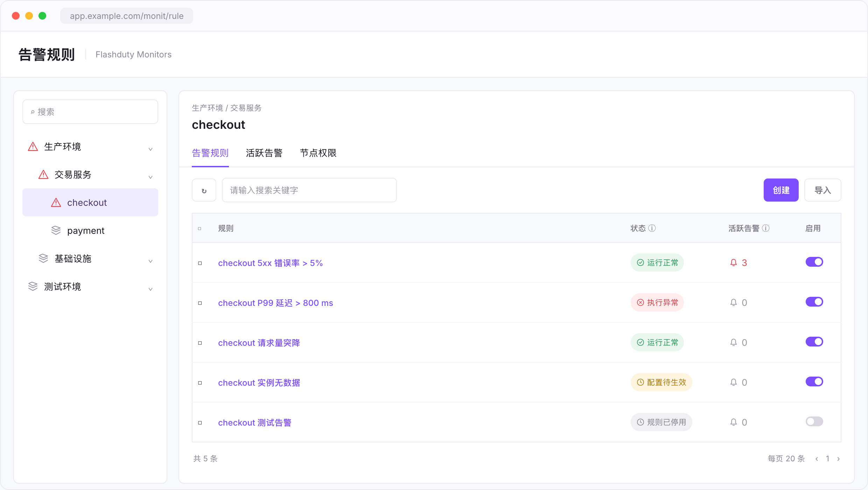Expand the 测试环境 node chevron
This screenshot has height=490, width=868.
click(150, 289)
